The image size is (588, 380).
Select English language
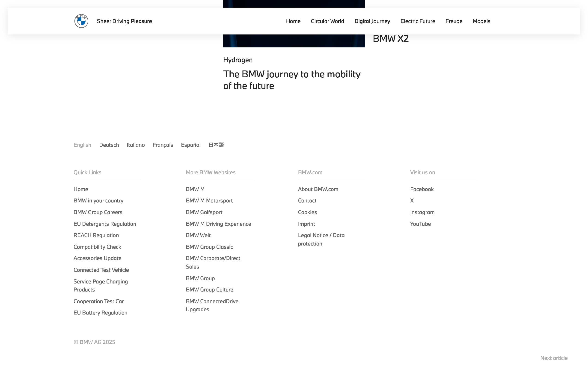[82, 145]
